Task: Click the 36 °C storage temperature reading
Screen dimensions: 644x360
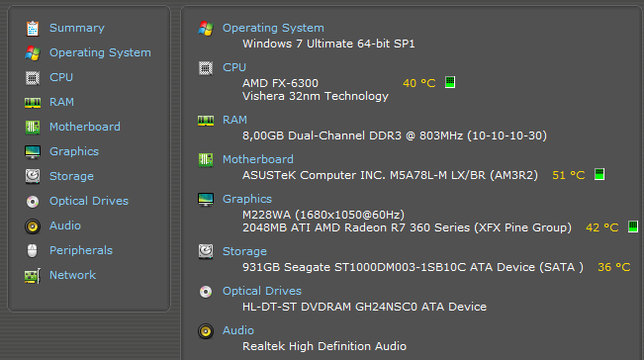Action: 613,267
